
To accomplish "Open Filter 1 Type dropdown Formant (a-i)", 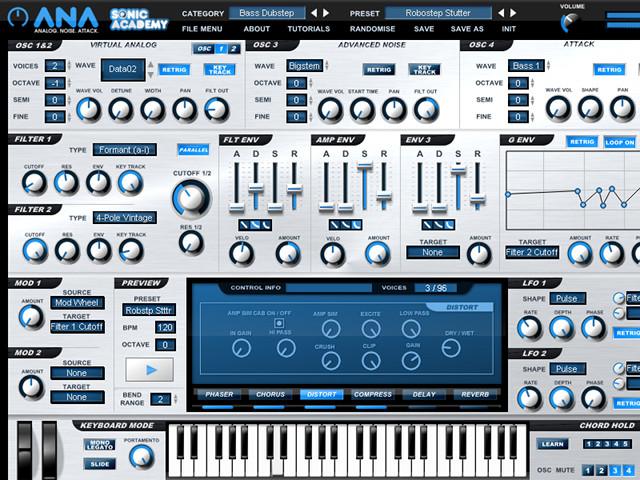I will tap(124, 150).
